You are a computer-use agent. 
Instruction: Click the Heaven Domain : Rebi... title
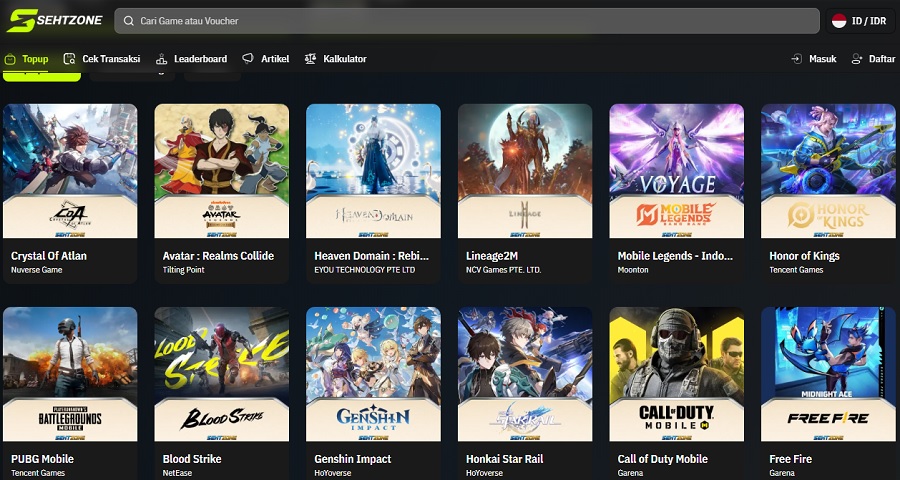coord(371,256)
